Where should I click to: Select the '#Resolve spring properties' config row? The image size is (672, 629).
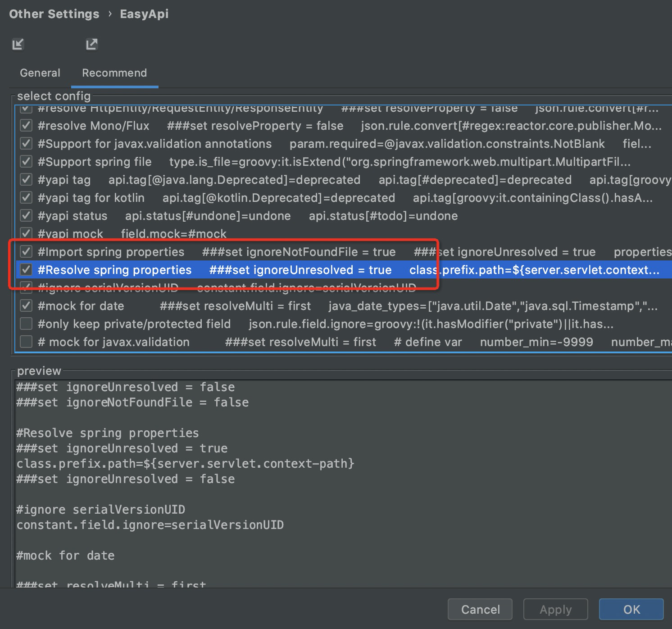coord(114,269)
